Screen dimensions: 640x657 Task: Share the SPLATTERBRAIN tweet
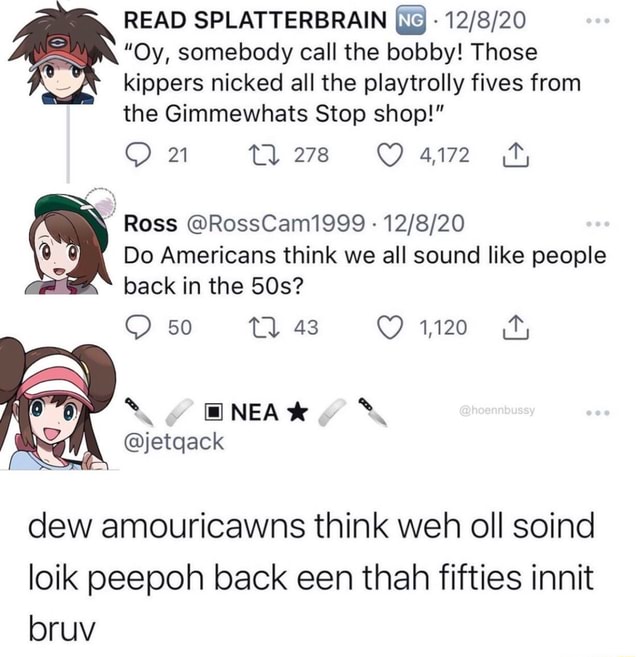[515, 155]
